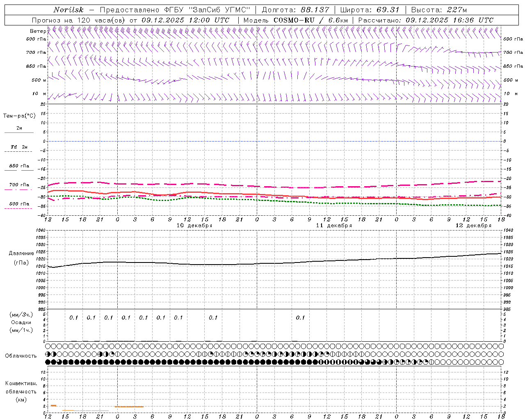Screen dimensions: 525x420
Task: Click the Ветер wind panel label
Action: click(x=38, y=31)
